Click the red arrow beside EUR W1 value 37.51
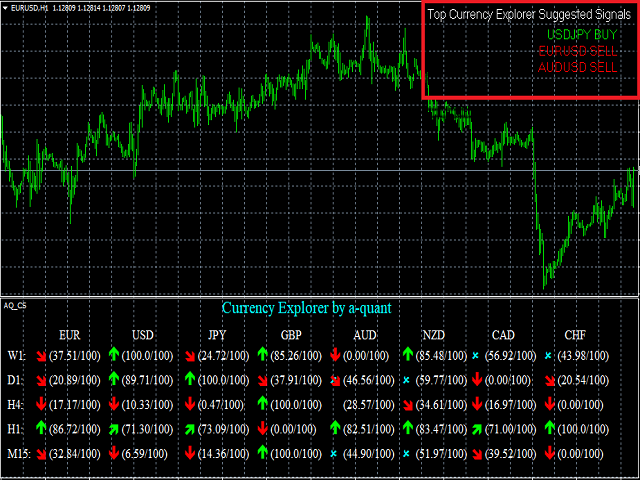Image resolution: width=640 pixels, height=480 pixels. coord(41,356)
